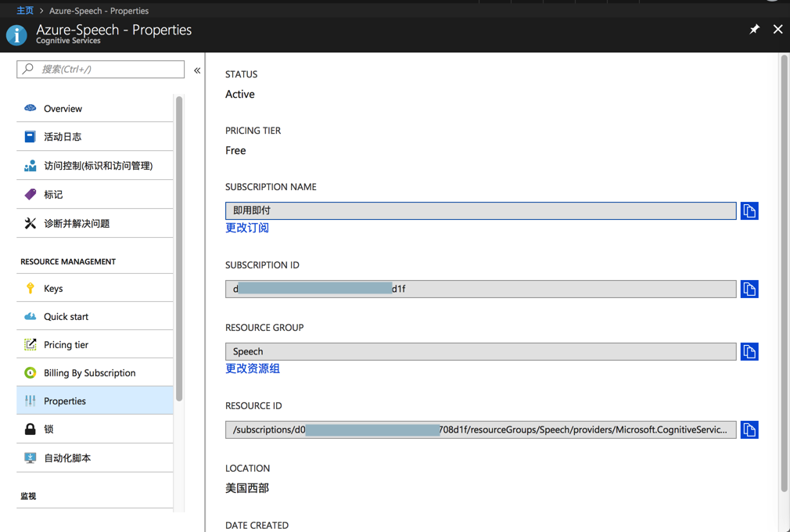Select Billing By Subscription

pyautogui.click(x=89, y=373)
